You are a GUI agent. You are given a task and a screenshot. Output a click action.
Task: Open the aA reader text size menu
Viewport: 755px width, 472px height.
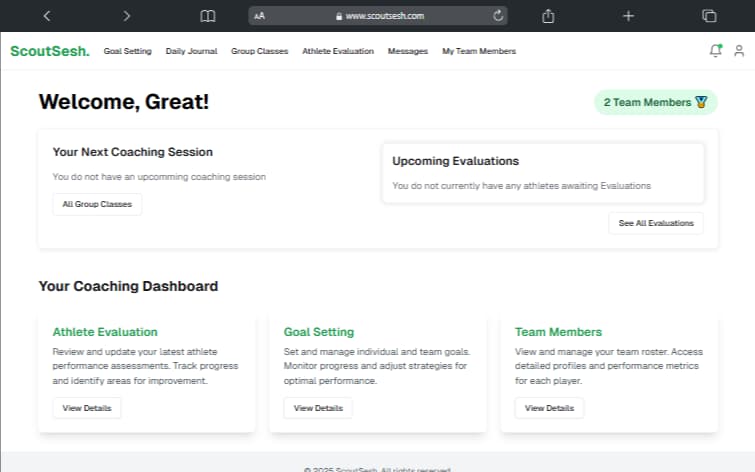tap(260, 16)
